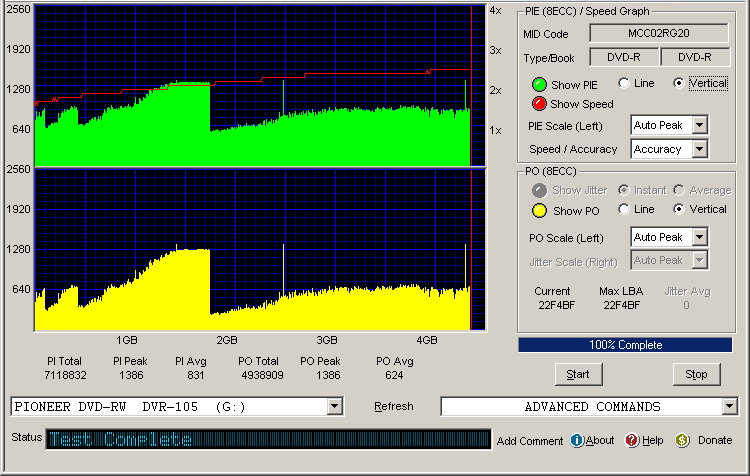The height and width of the screenshot is (476, 750).
Task: Open the PO Scale (Left) dropdown
Action: coord(699,237)
